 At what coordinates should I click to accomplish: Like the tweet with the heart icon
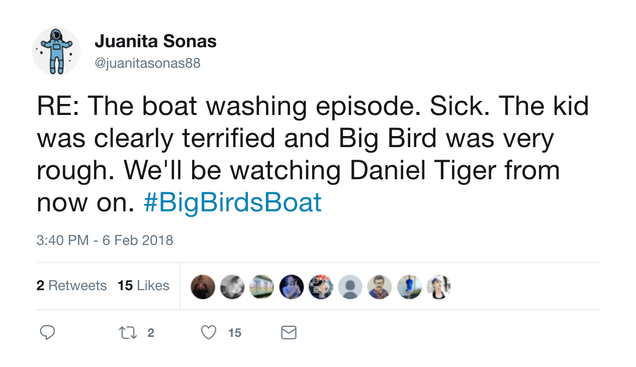(x=208, y=333)
